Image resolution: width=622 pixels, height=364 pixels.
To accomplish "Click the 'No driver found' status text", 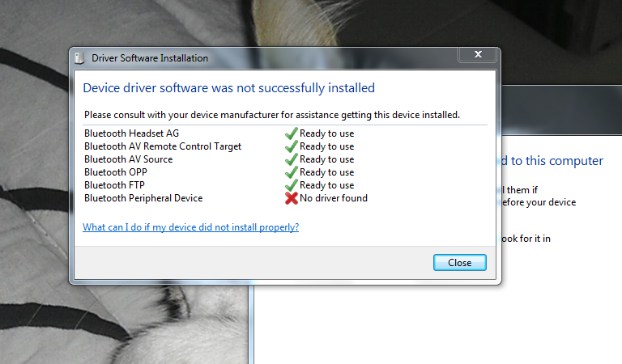I will click(334, 198).
